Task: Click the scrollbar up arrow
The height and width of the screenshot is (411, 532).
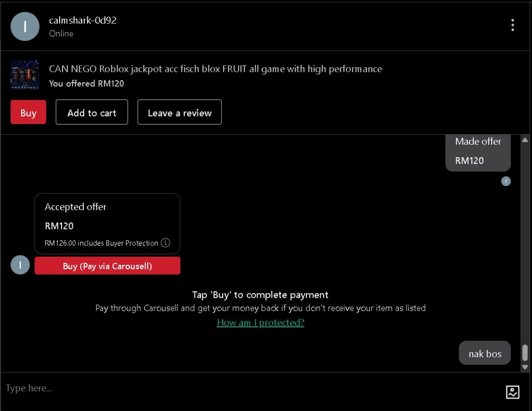Action: (x=525, y=140)
